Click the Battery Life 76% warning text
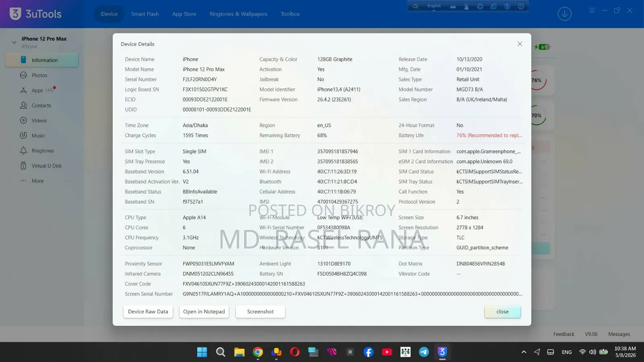 (489, 136)
